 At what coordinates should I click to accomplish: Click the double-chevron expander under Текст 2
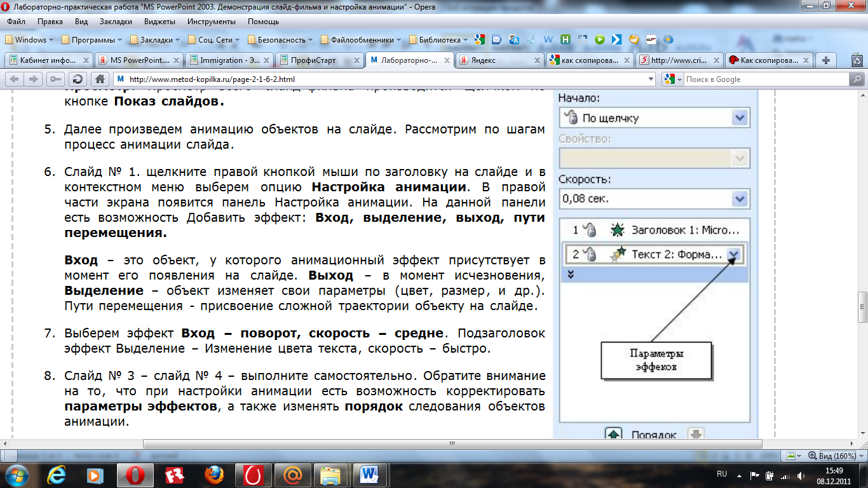point(571,274)
